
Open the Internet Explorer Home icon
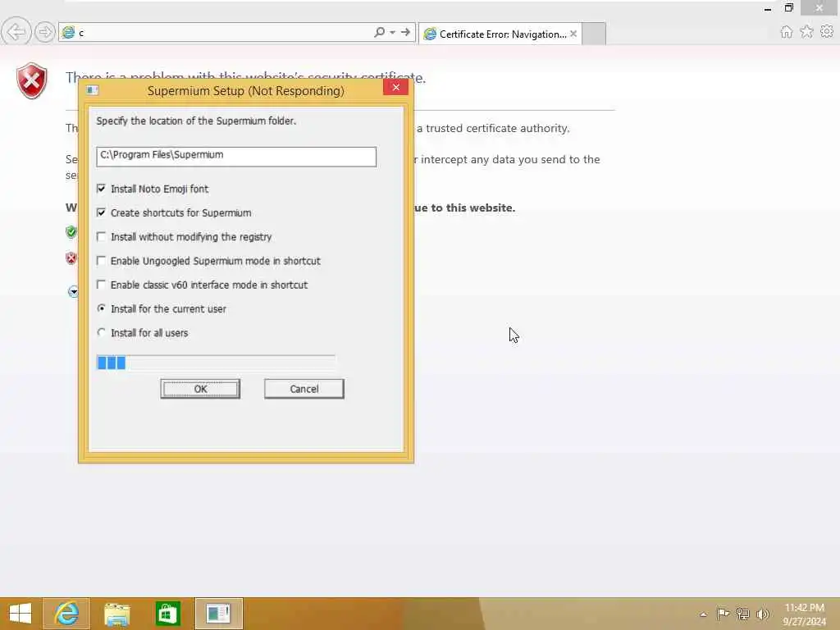pyautogui.click(x=786, y=32)
